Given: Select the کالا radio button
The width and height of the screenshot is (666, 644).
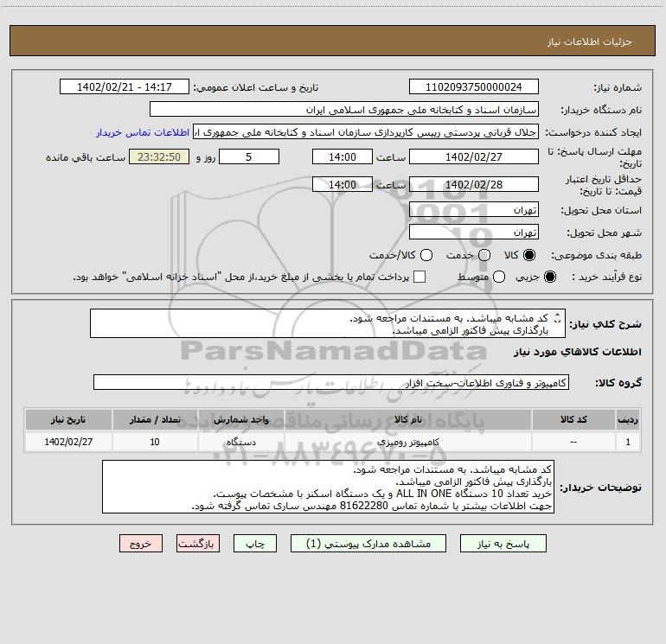Looking at the screenshot, I should (529, 255).
